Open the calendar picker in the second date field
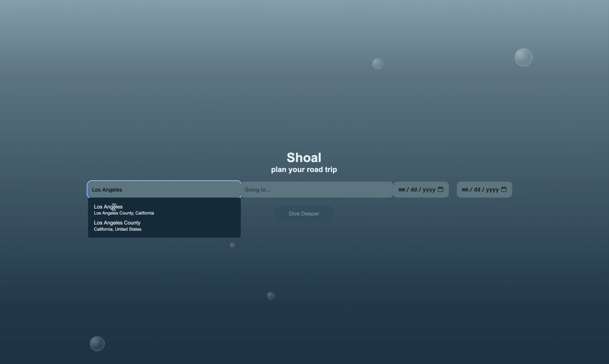 click(504, 189)
